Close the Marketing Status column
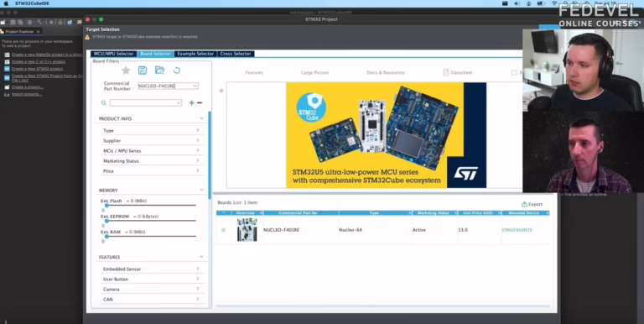Image resolution: width=644 pixels, height=324 pixels. click(x=455, y=213)
